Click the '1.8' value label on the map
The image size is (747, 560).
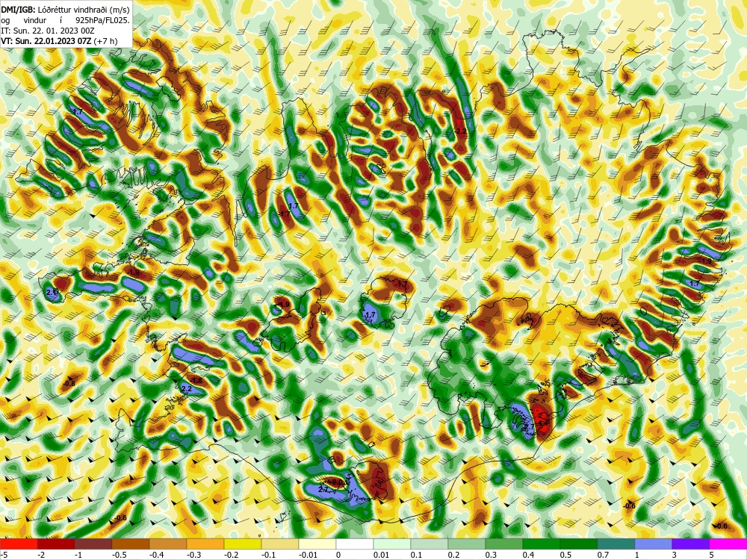coord(196,381)
